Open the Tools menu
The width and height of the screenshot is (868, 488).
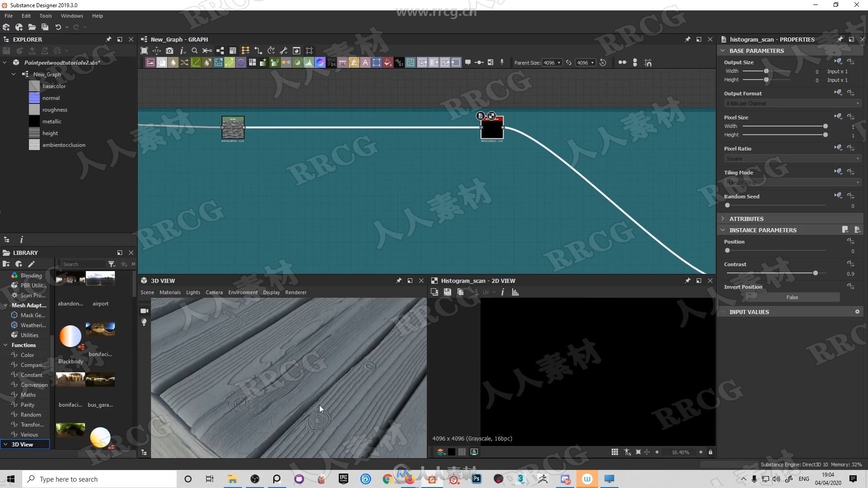pyautogui.click(x=46, y=16)
